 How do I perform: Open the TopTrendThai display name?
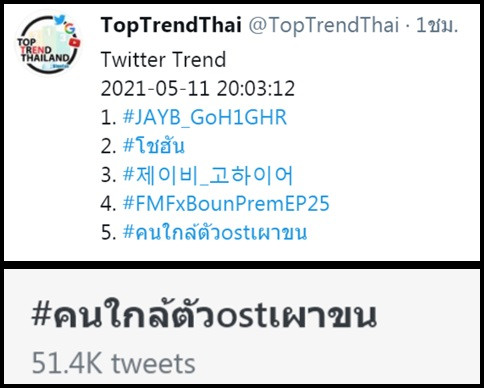pos(171,25)
